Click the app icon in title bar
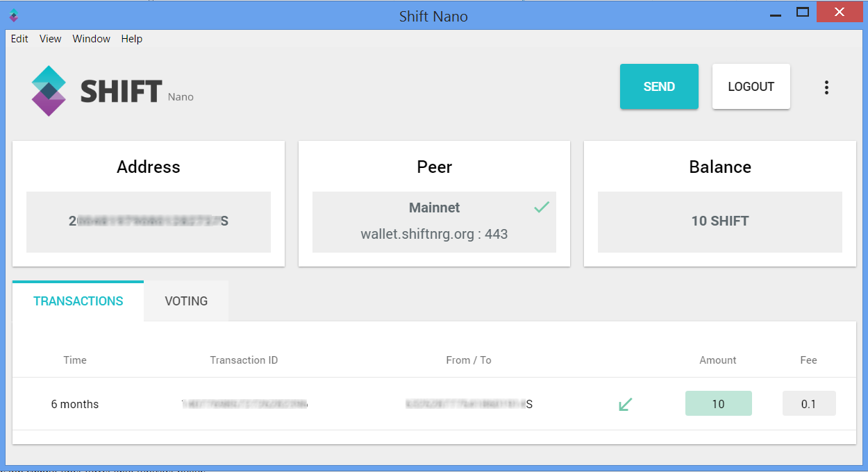 point(14,15)
